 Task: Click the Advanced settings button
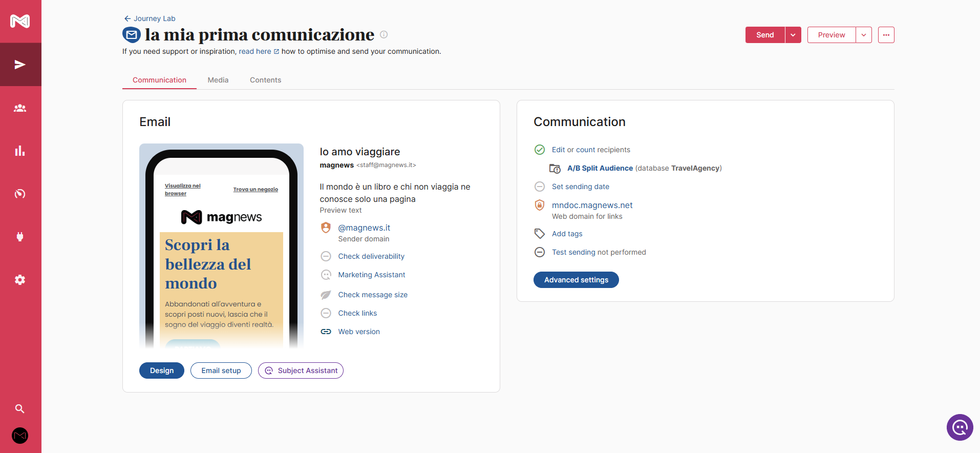pyautogui.click(x=576, y=280)
